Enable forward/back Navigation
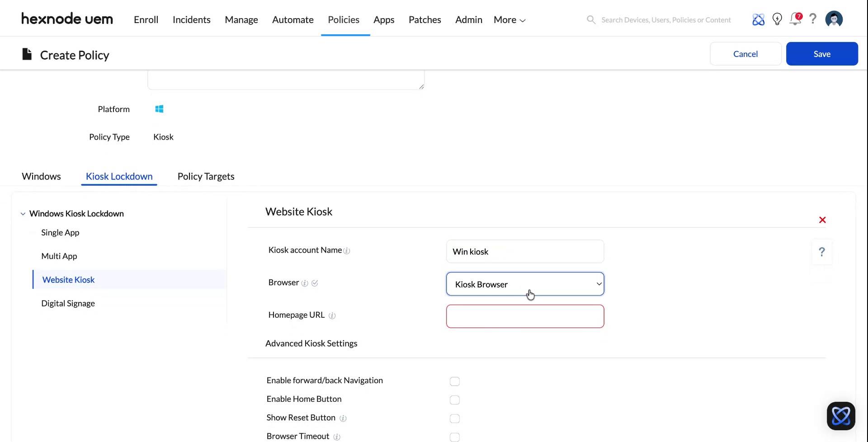The height and width of the screenshot is (442, 868). (x=454, y=381)
